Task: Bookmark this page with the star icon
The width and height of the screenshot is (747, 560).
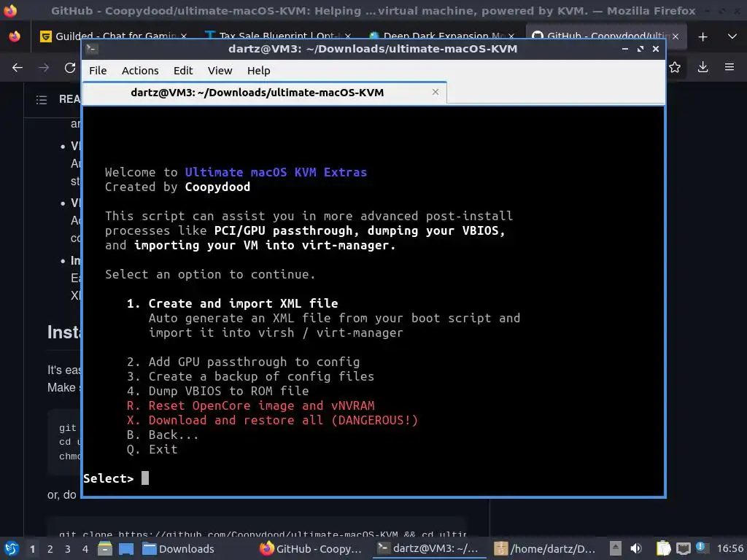Action: pos(675,68)
